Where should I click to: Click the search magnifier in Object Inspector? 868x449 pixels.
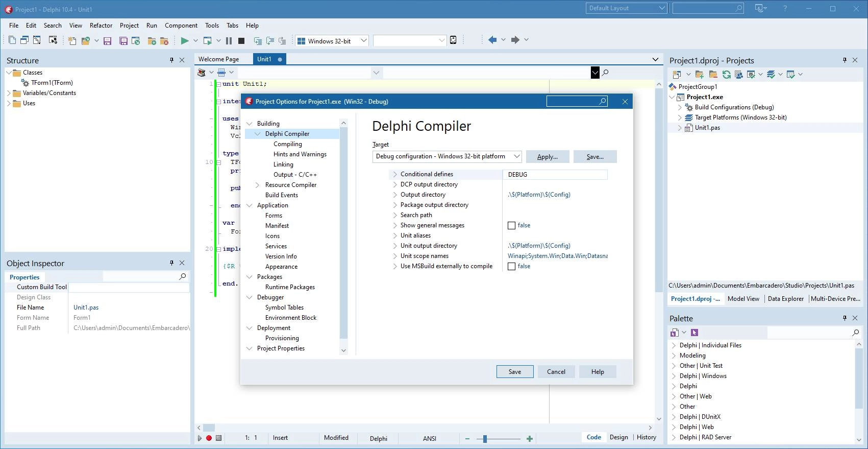tap(182, 276)
